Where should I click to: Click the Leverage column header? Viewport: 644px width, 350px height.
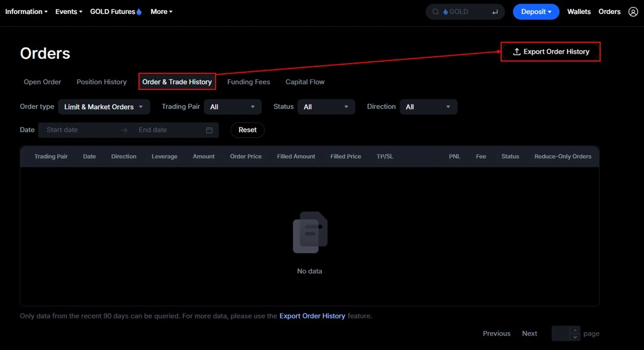click(x=164, y=156)
